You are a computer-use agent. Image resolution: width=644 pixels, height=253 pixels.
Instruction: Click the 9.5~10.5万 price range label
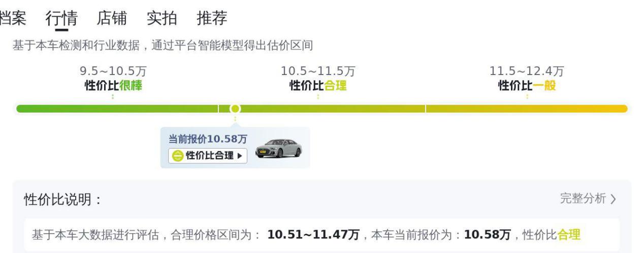(113, 71)
